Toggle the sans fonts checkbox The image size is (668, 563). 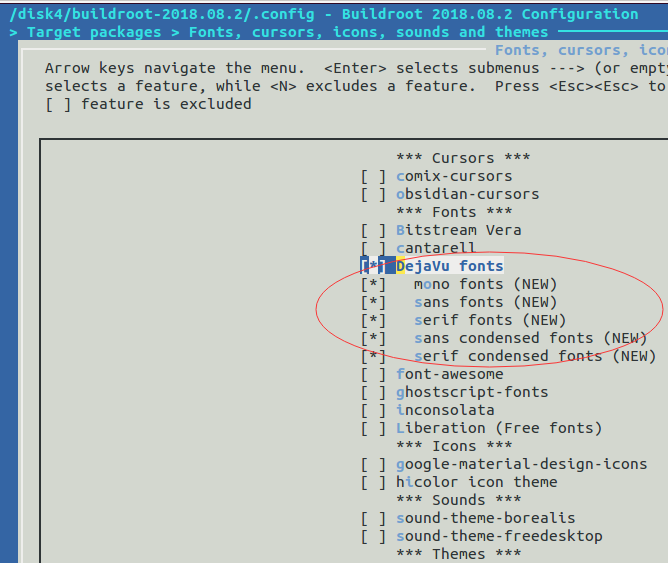coord(373,302)
